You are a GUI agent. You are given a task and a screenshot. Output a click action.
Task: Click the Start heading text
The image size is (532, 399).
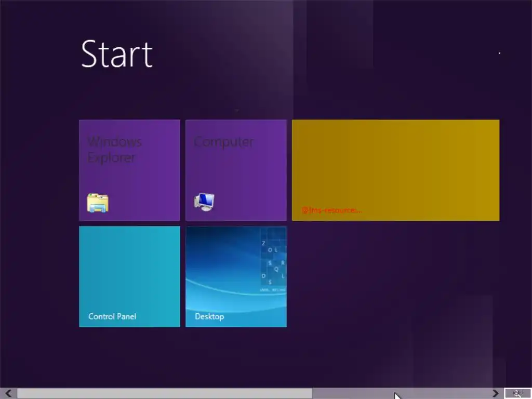117,54
